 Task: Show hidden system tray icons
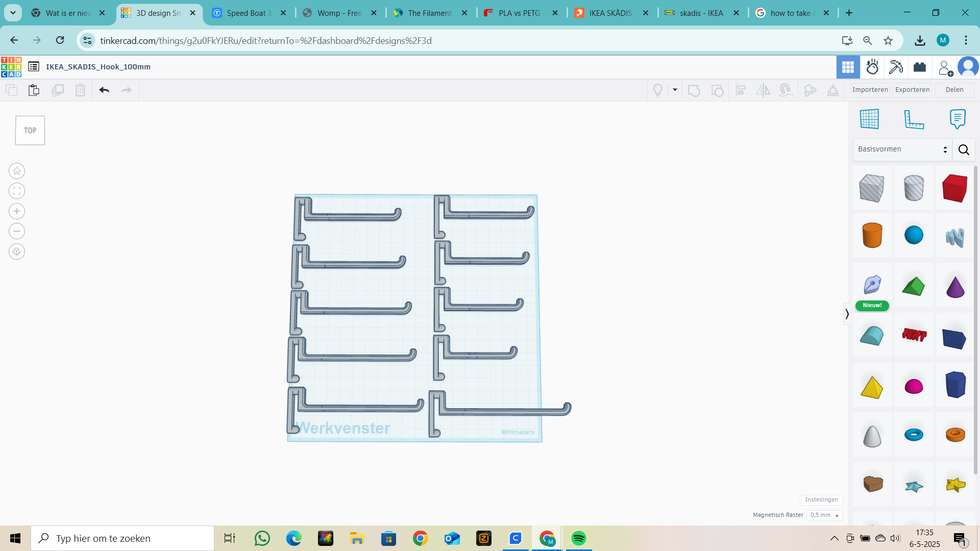tap(834, 538)
